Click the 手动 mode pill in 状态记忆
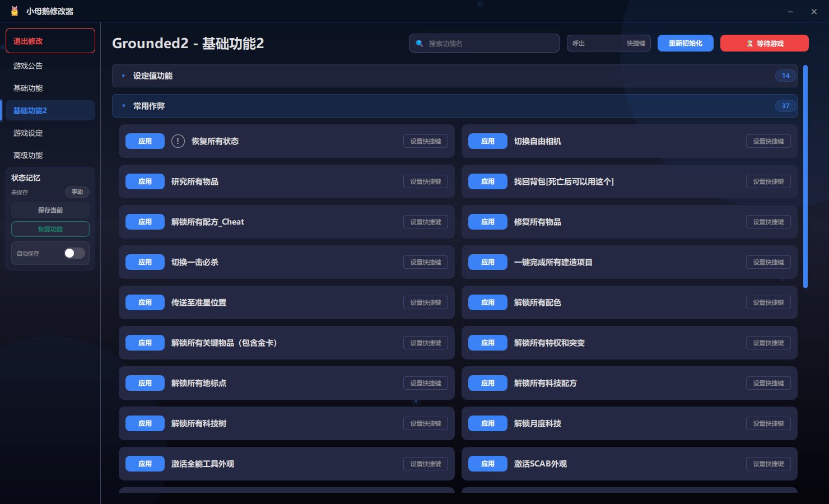829x504 pixels. [x=77, y=192]
